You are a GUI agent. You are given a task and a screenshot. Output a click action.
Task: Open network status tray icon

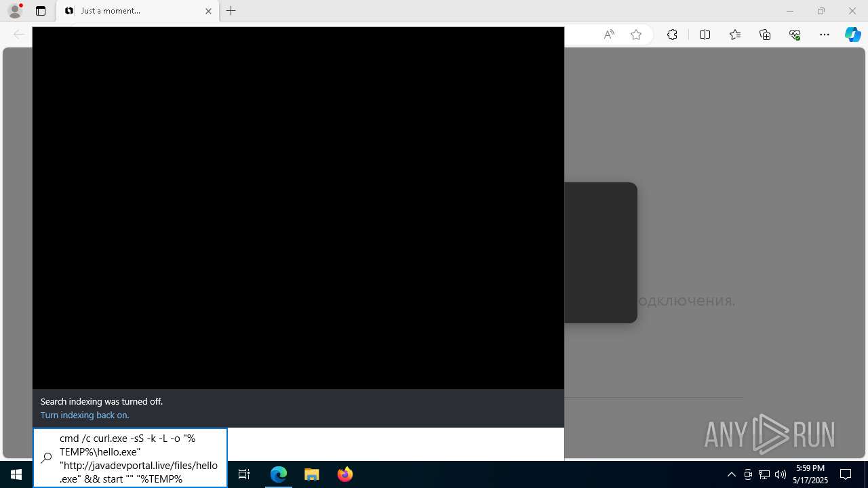pos(764,474)
